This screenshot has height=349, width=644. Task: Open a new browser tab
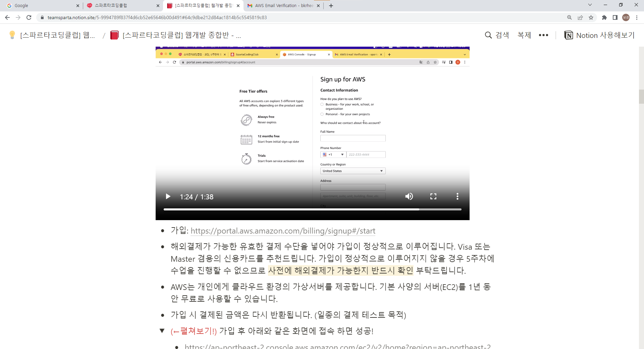[x=331, y=6]
